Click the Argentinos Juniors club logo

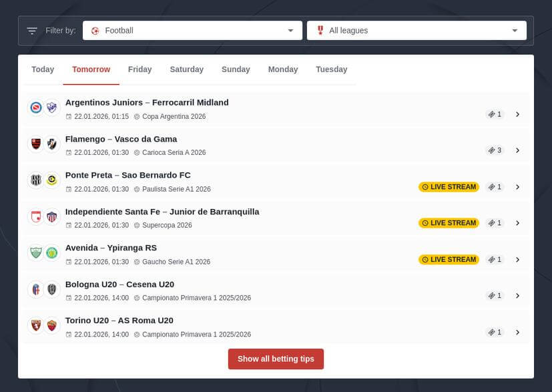click(x=36, y=108)
